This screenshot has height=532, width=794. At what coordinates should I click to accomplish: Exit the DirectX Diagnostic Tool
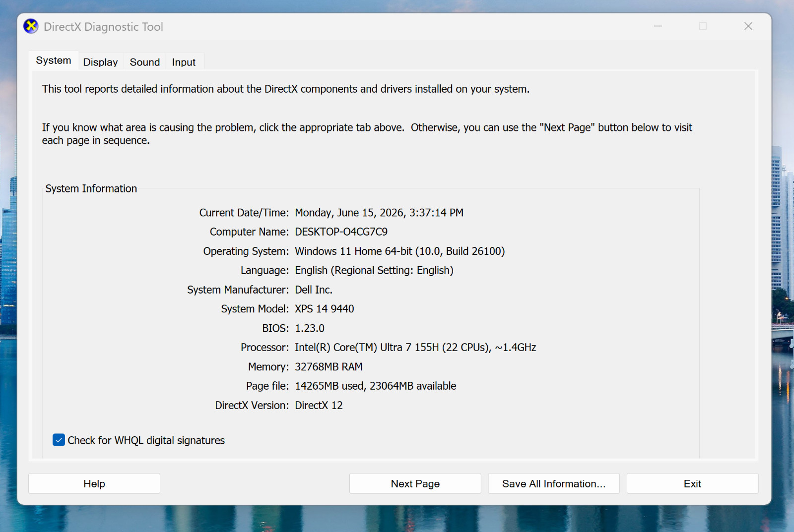tap(693, 483)
